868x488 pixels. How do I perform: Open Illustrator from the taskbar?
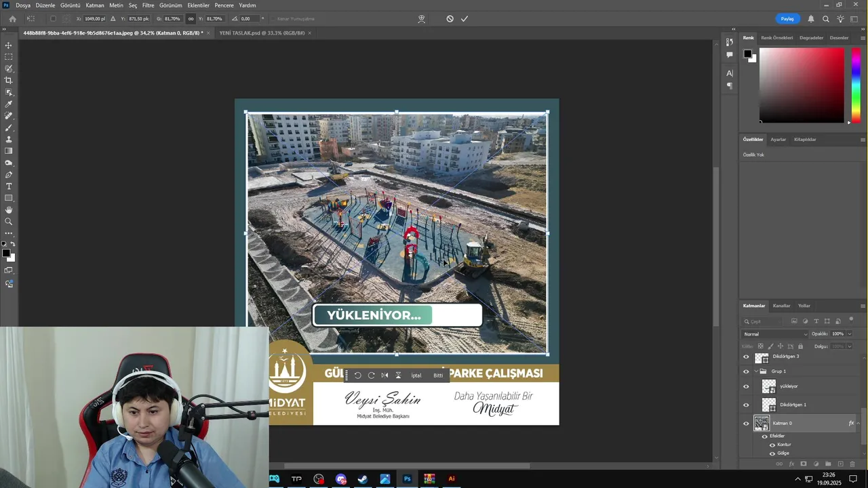pos(452,479)
